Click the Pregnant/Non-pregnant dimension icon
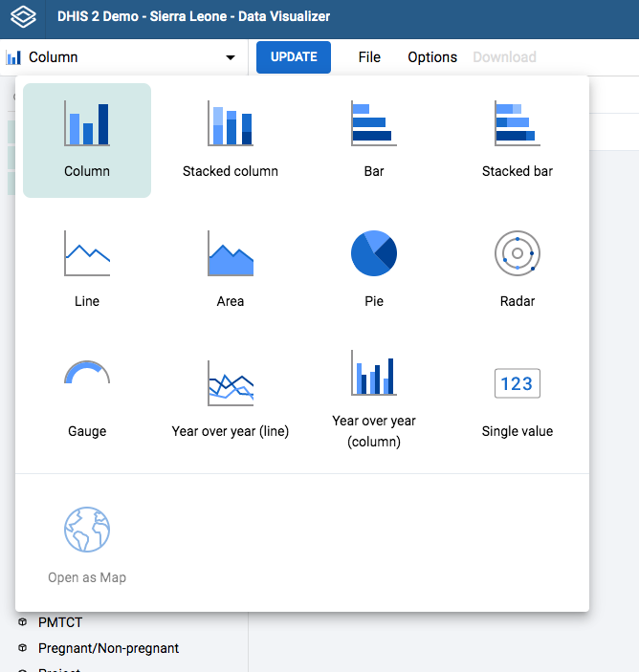The image size is (639, 672). [23, 648]
